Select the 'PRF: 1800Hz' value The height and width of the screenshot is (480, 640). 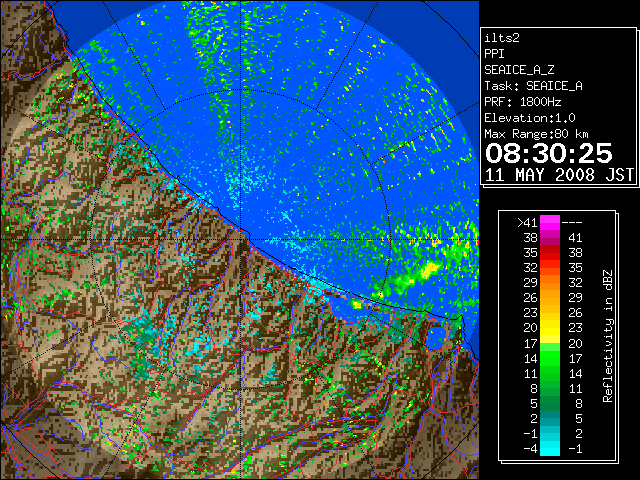point(523,102)
